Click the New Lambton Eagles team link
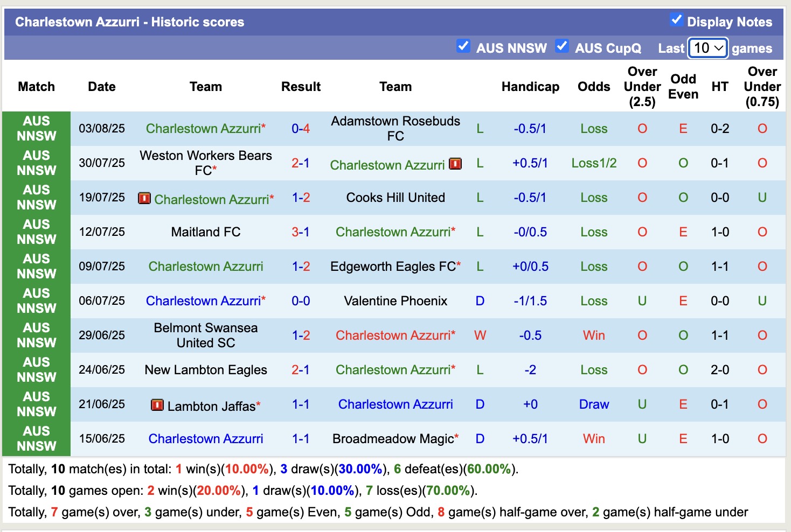This screenshot has height=532, width=791. tap(206, 370)
